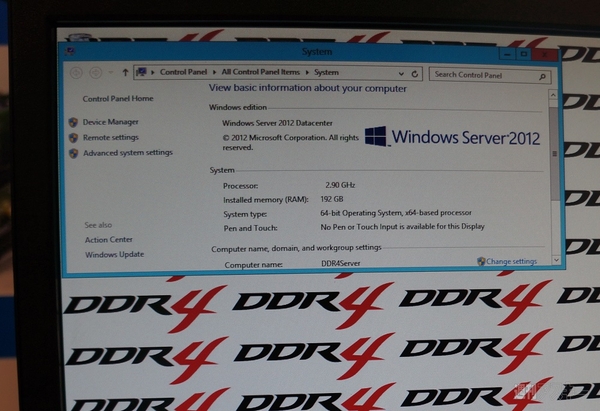Minimize the System window
Image resolution: width=600 pixels, height=411 pixels.
[x=507, y=54]
